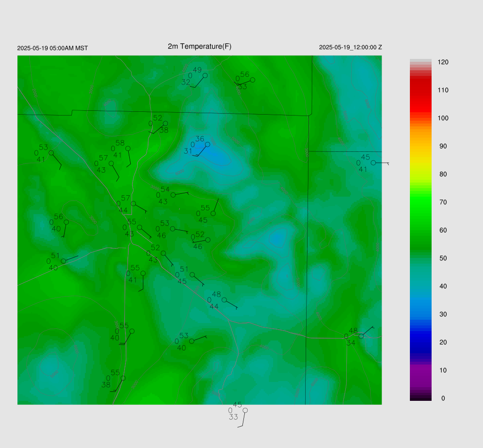The width and height of the screenshot is (483, 448).
Task: Select the station circle reporting 52 over 43
Action: click(x=164, y=253)
